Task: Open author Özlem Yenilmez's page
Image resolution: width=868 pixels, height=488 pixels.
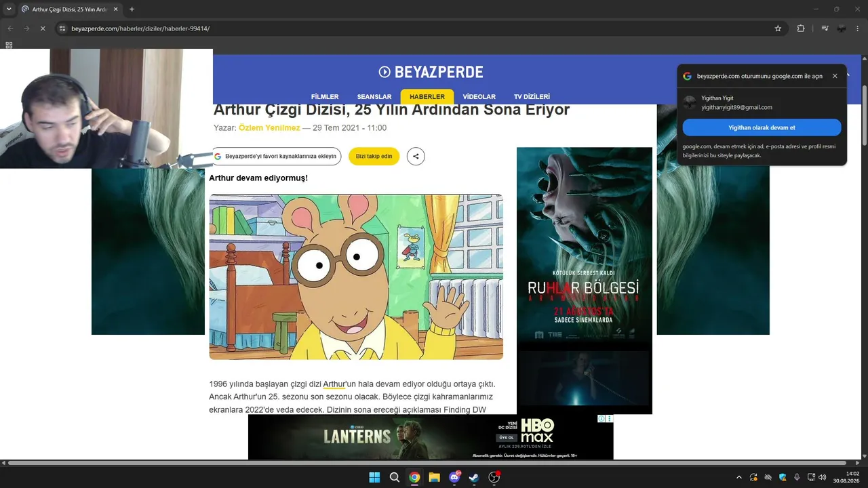Action: [269, 127]
